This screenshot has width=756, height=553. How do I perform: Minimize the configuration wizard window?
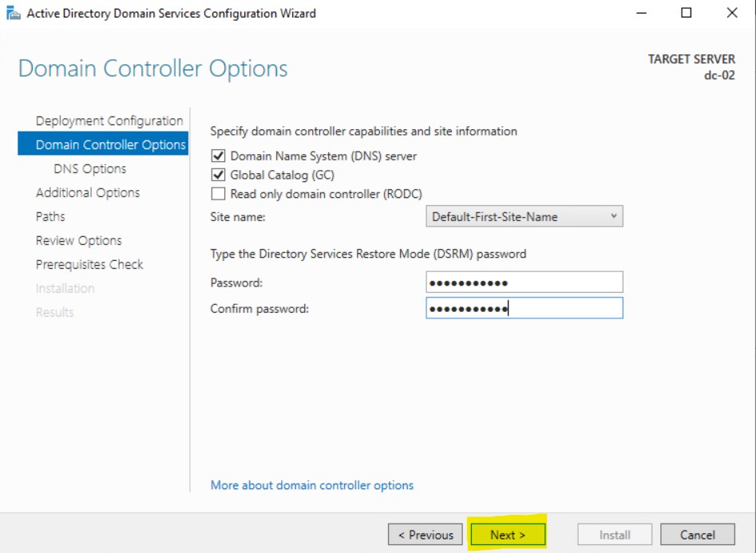point(641,13)
